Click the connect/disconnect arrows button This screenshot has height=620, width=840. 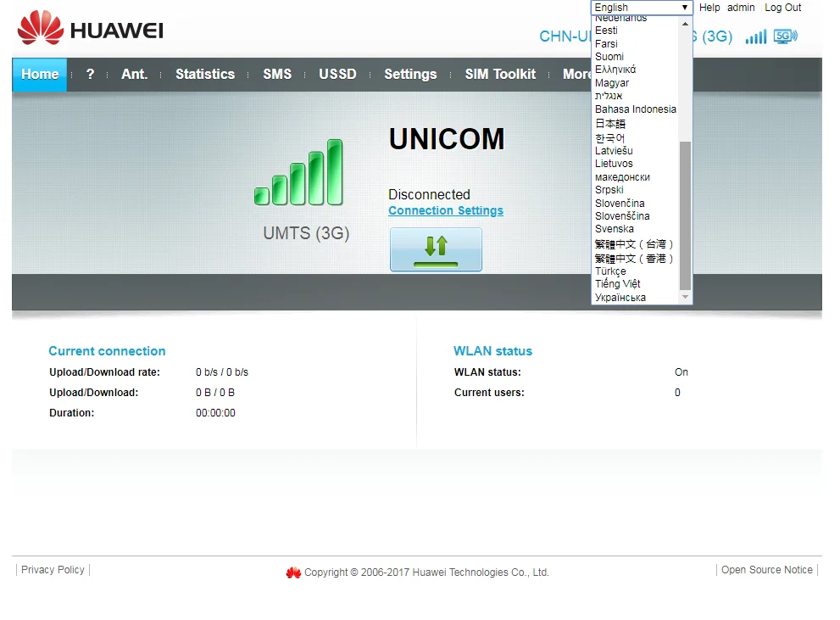click(436, 249)
